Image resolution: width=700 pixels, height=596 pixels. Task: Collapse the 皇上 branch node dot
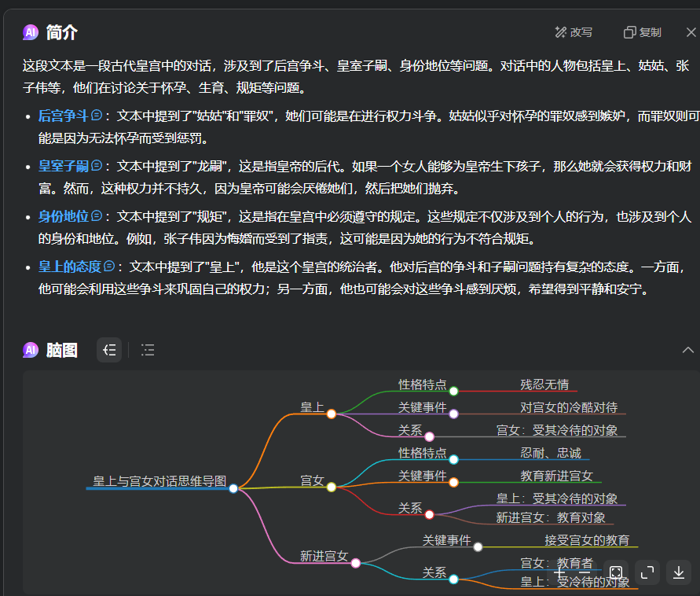coord(332,412)
